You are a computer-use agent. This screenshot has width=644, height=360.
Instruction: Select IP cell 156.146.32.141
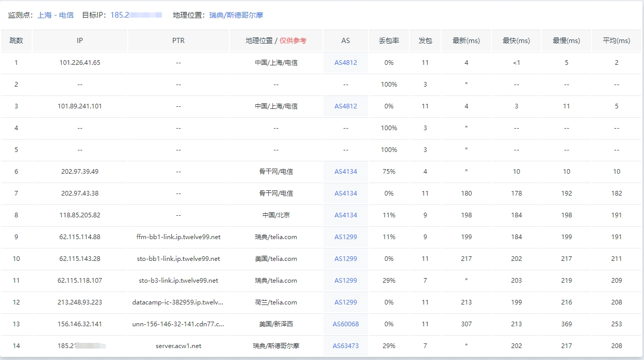pos(80,324)
